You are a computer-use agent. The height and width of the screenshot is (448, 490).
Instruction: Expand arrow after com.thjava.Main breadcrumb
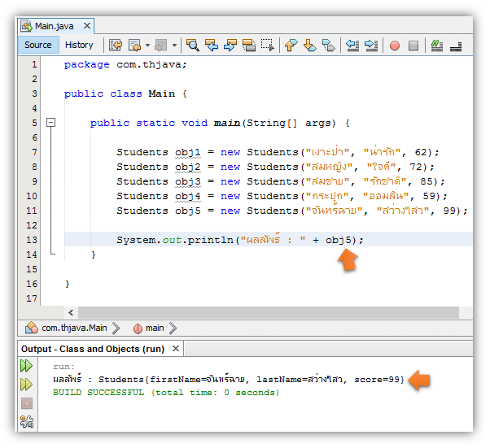tap(116, 328)
